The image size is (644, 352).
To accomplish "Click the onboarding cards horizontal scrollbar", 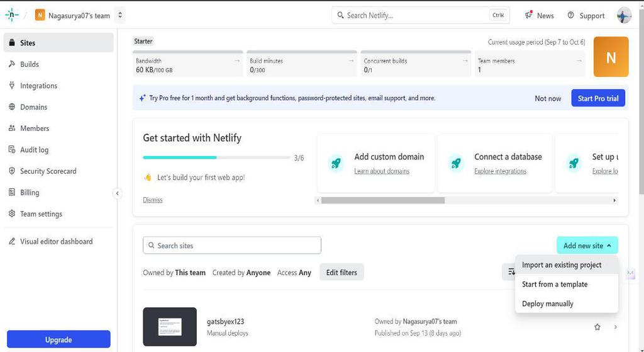I will pos(382,200).
